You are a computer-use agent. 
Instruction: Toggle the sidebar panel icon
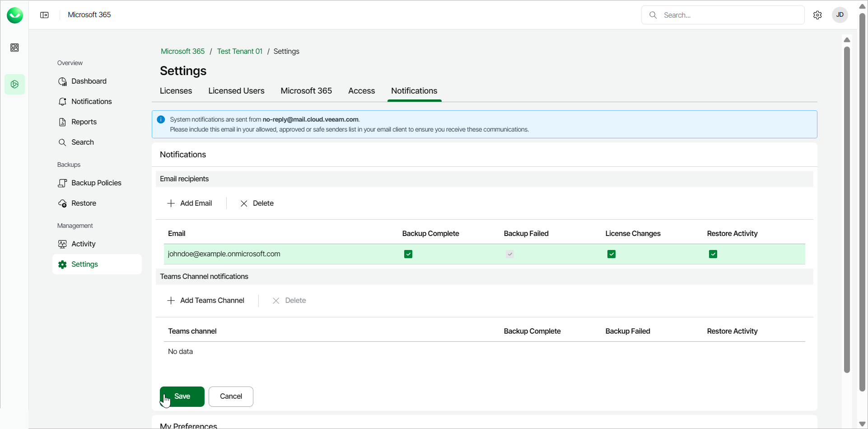44,15
